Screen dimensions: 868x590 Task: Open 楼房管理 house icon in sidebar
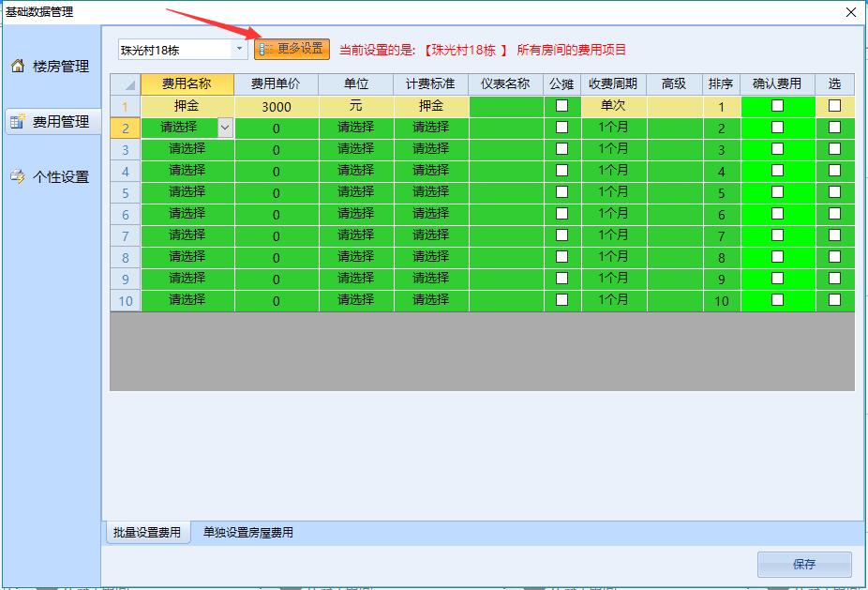[18, 66]
